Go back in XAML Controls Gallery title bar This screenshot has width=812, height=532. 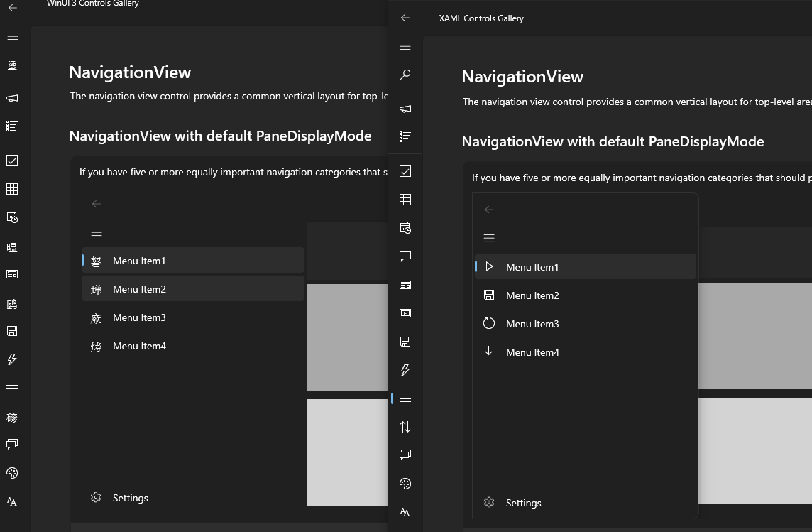[405, 18]
